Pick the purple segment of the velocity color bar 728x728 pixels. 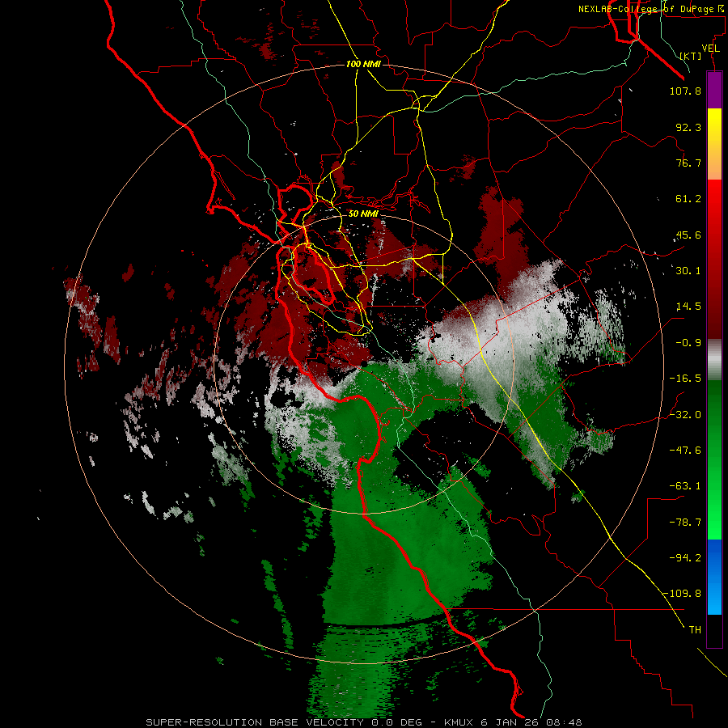[714, 91]
